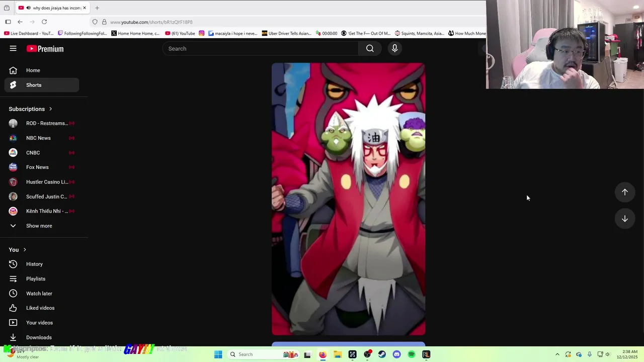Open a new browser tab with plus
Screen dimensions: 644x362
click(x=97, y=8)
